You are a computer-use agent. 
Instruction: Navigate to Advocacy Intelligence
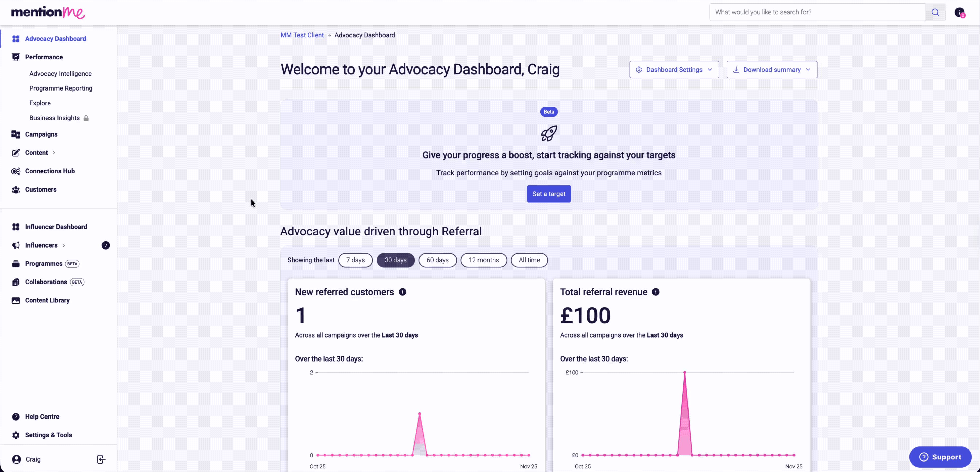tap(61, 73)
